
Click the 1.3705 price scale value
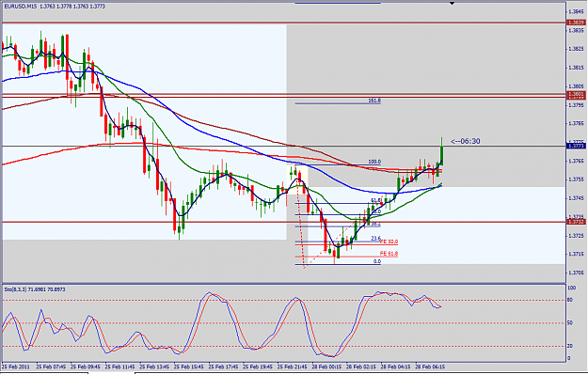577,273
